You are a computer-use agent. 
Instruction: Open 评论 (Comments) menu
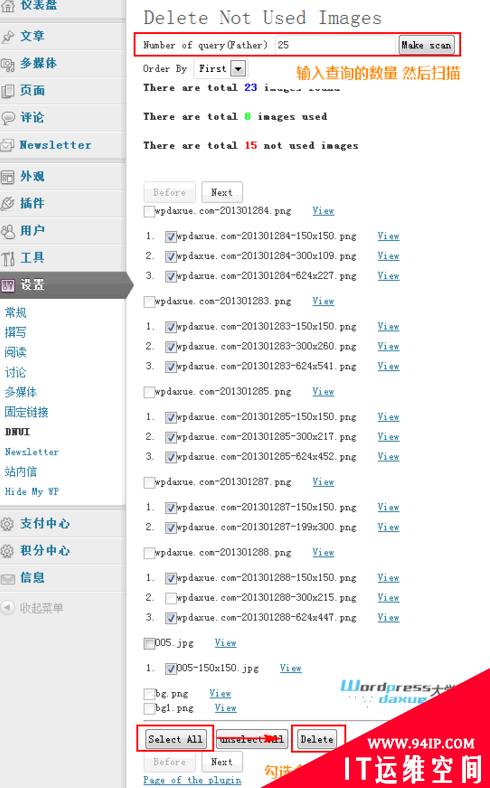click(32, 118)
